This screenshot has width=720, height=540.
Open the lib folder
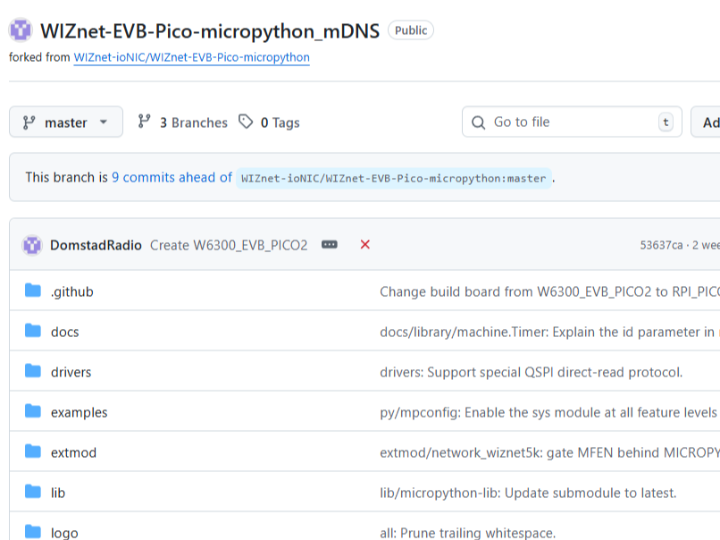58,493
